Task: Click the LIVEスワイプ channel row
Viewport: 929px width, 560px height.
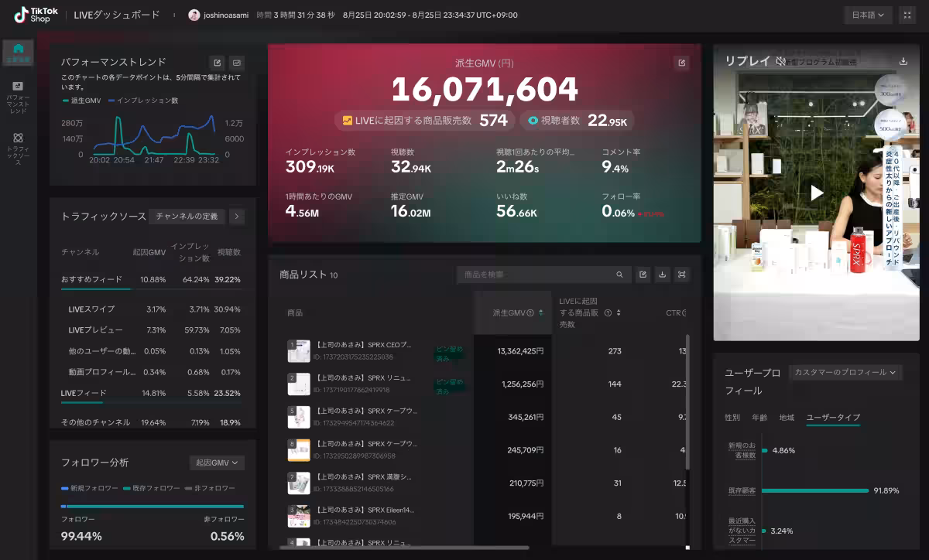Action: click(x=153, y=309)
